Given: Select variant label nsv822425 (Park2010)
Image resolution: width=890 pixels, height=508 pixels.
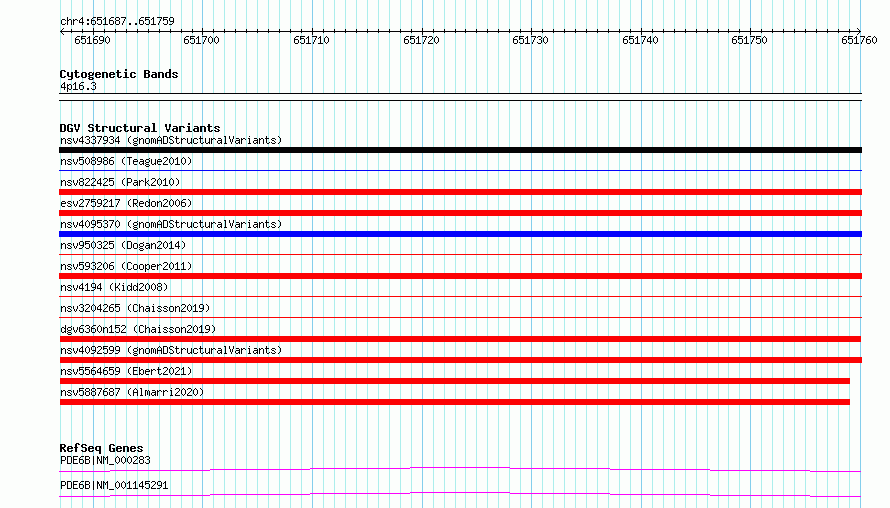Looking at the screenshot, I should pos(120,182).
